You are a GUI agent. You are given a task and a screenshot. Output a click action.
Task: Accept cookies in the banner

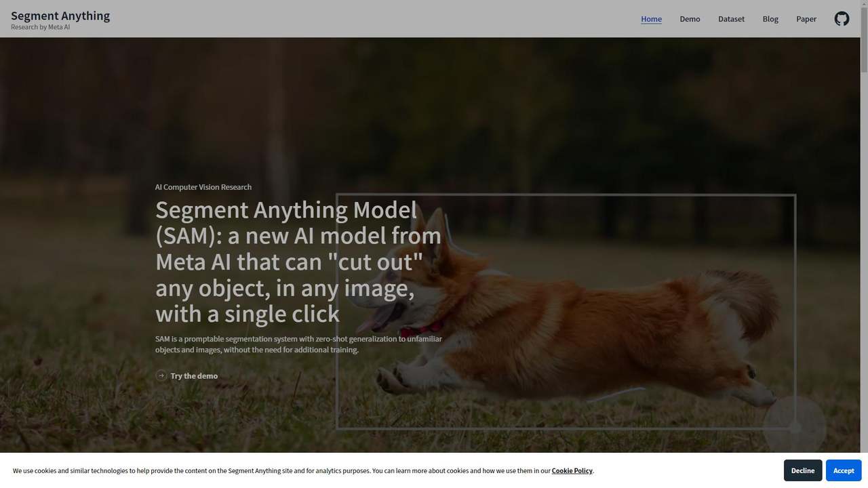844,470
